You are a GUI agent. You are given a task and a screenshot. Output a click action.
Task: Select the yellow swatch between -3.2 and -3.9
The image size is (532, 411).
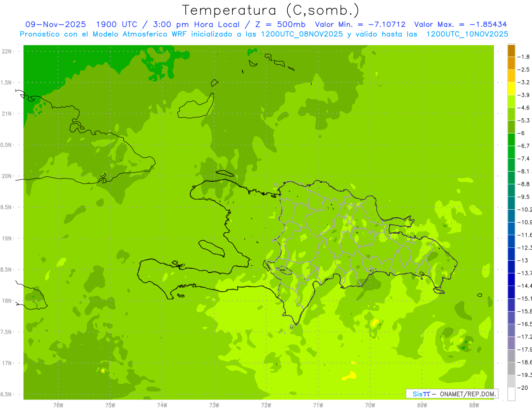(511, 89)
